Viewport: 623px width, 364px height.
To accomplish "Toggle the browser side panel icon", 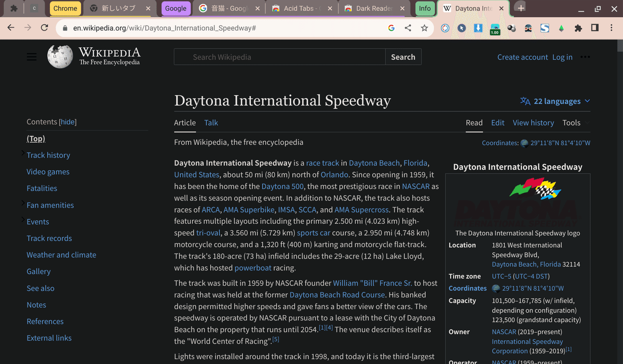I will [595, 28].
